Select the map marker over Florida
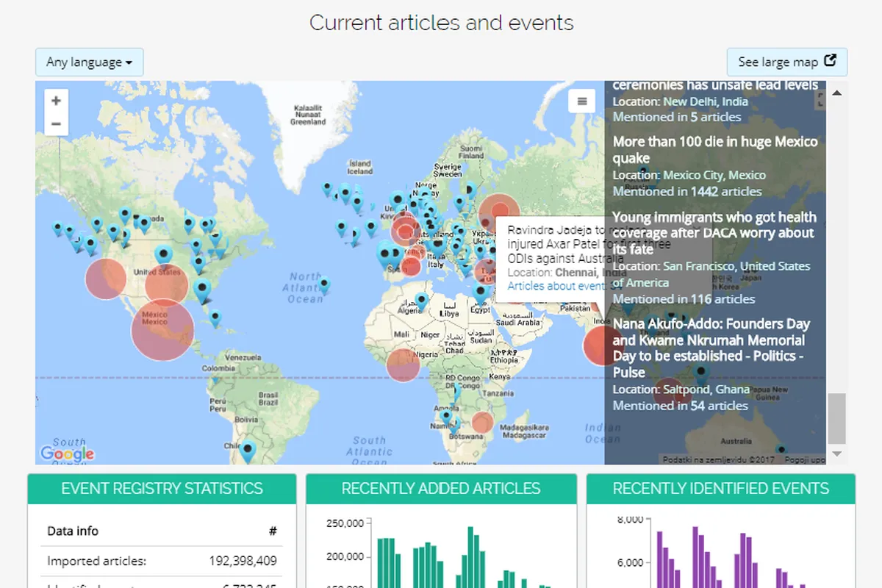This screenshot has height=588, width=882. [x=203, y=290]
